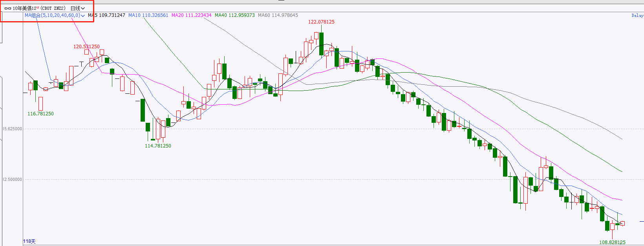Click the lowest price label 108.828125
Screen dimensions: 644x246
click(612, 242)
